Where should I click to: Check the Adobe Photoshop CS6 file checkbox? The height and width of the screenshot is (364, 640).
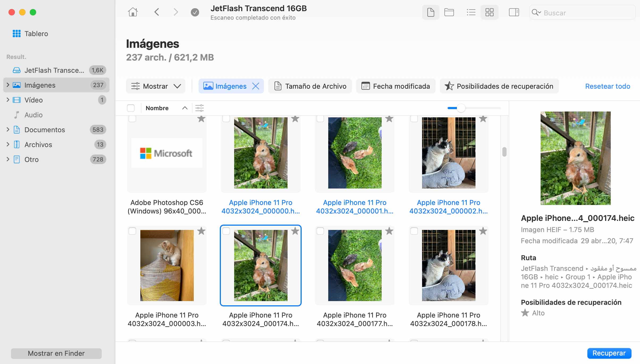(x=132, y=119)
